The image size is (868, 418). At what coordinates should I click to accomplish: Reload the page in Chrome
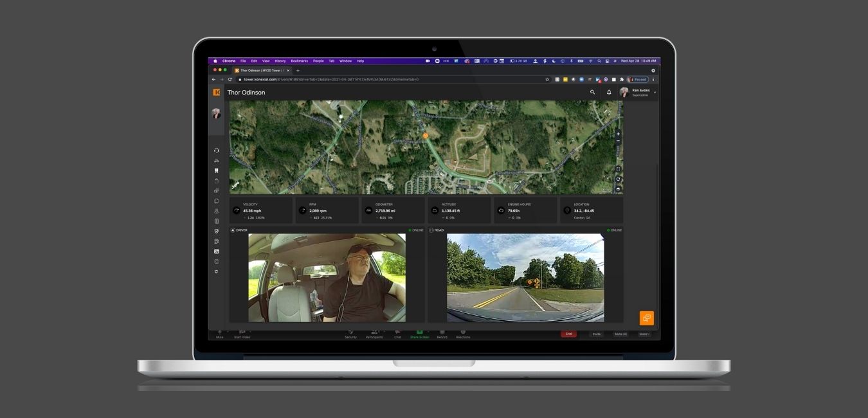(x=230, y=79)
